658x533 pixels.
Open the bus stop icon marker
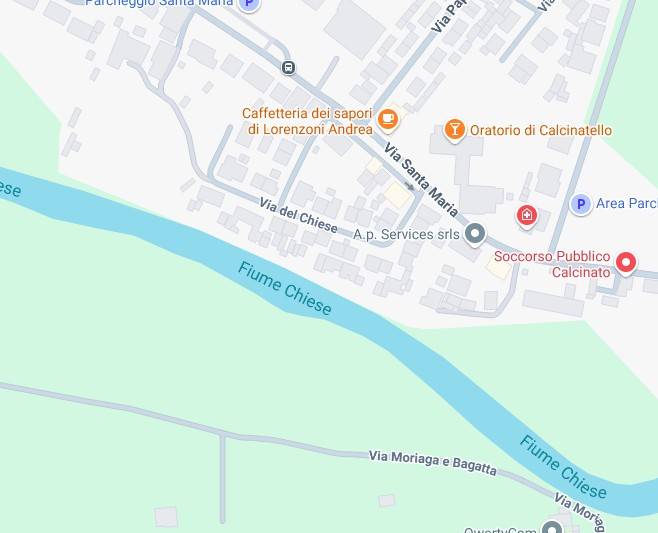[288, 67]
